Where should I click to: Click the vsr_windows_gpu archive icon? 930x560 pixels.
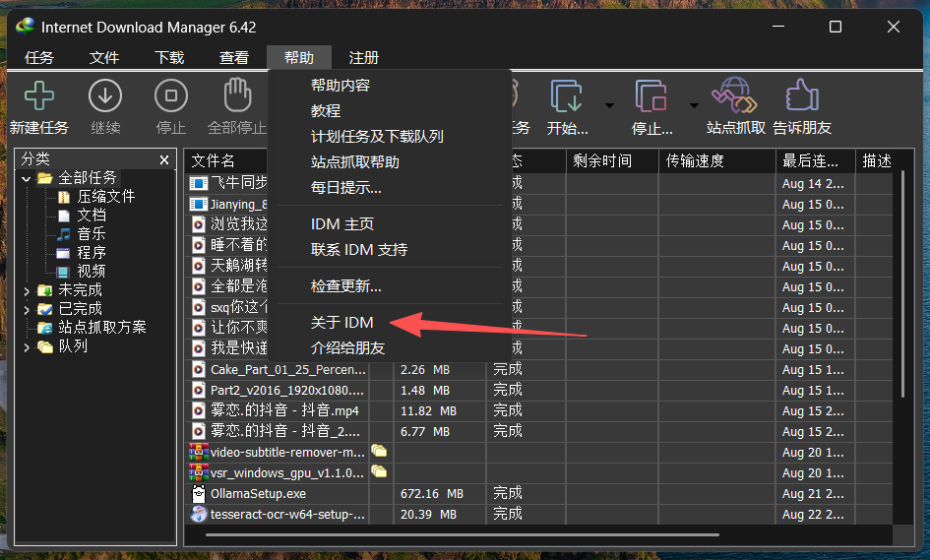point(198,472)
